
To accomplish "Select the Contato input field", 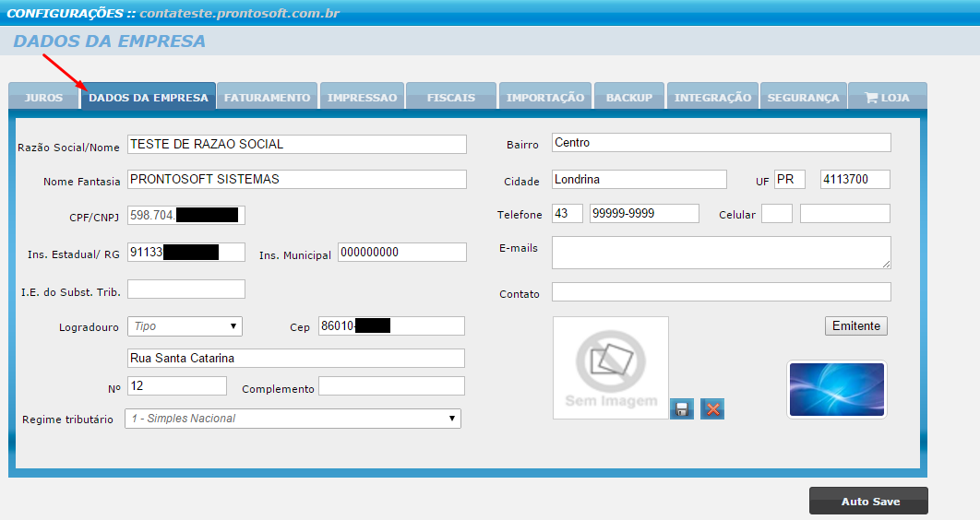I will click(721, 292).
